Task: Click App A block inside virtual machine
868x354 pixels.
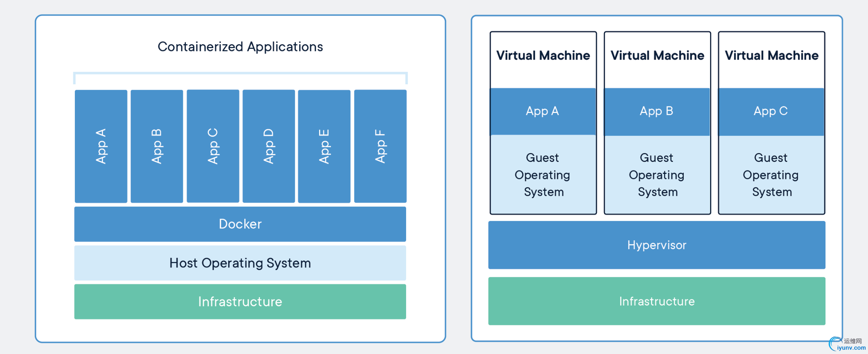Action: [x=543, y=111]
